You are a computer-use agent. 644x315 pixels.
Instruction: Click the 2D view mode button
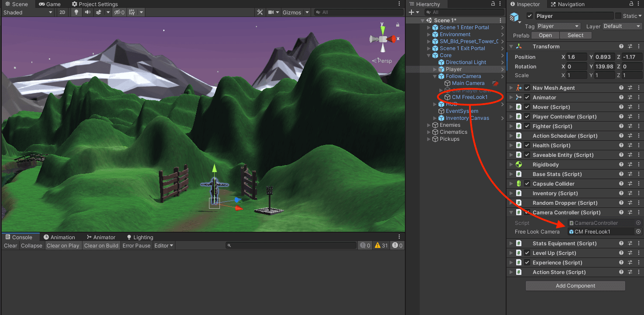[x=62, y=12]
